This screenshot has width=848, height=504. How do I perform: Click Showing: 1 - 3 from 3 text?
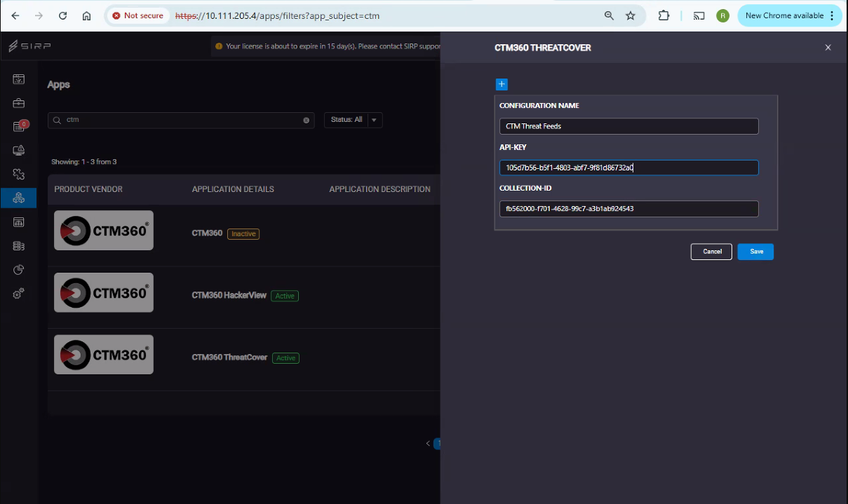(x=84, y=162)
